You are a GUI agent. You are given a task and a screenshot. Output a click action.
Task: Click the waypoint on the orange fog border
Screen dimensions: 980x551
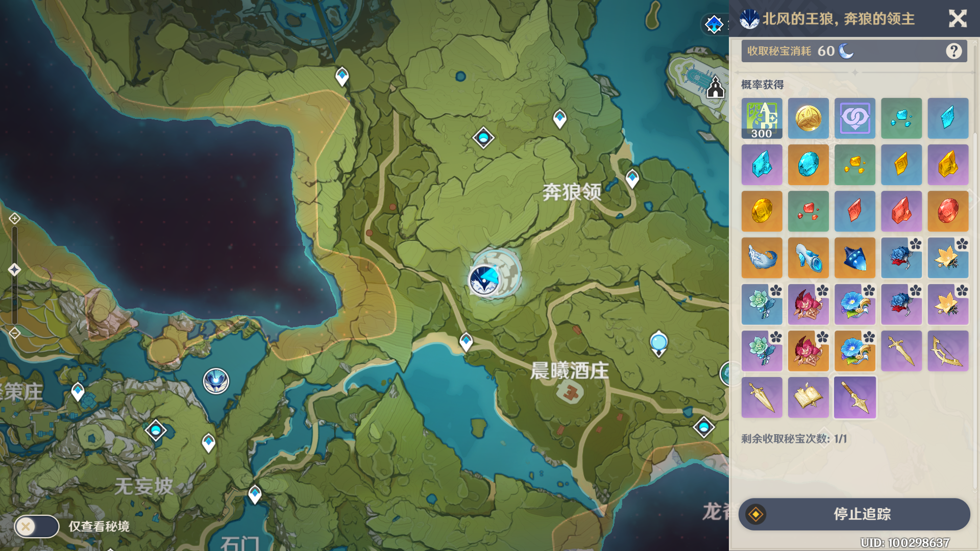[x=342, y=77]
